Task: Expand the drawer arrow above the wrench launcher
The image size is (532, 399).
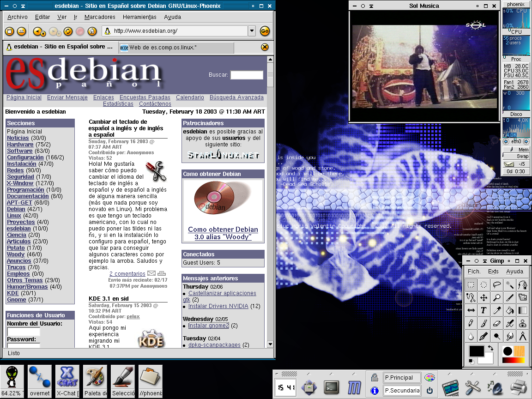Action: pyautogui.click(x=472, y=374)
